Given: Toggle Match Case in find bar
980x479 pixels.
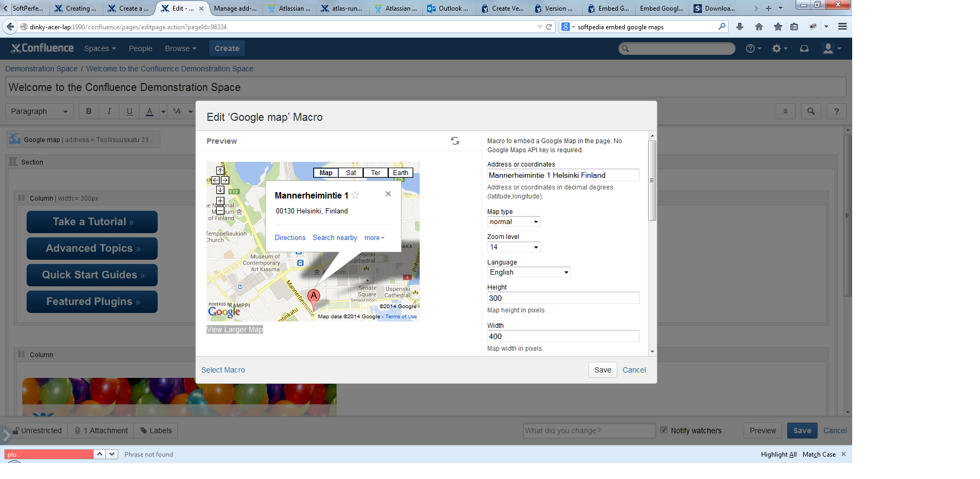Looking at the screenshot, I should coord(819,455).
